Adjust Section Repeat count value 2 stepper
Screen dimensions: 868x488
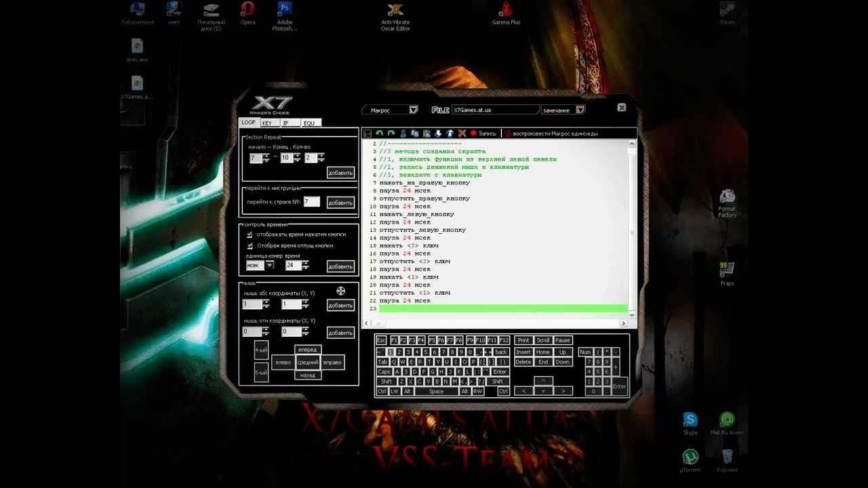pyautogui.click(x=321, y=157)
